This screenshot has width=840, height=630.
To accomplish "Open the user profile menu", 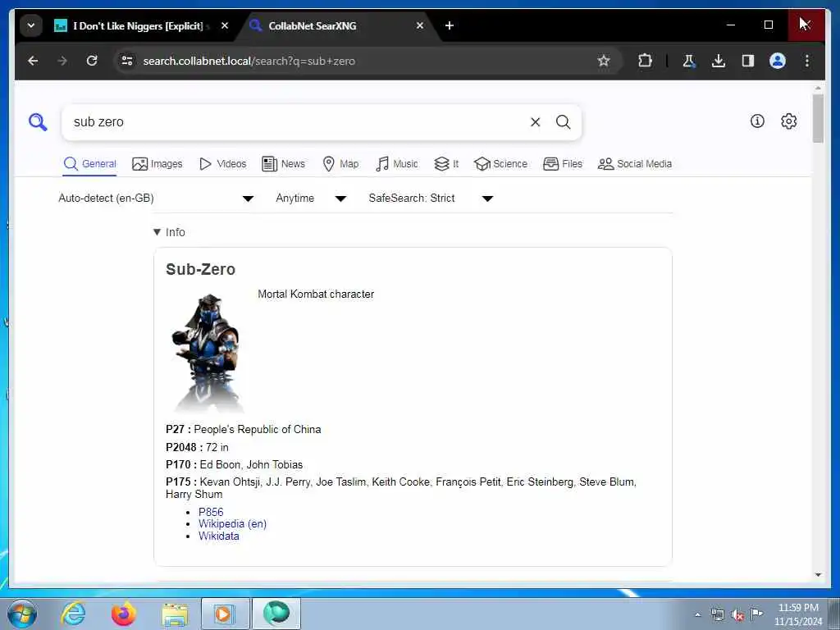I will coord(778,61).
